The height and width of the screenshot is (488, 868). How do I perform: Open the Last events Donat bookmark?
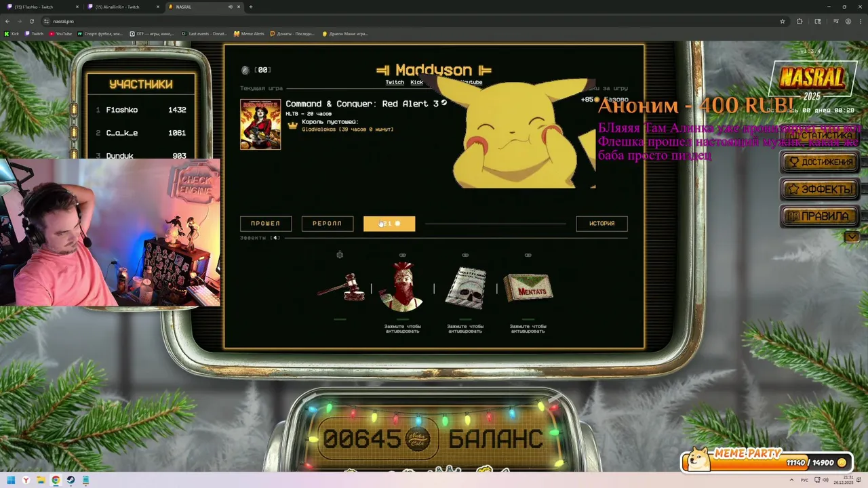point(205,33)
